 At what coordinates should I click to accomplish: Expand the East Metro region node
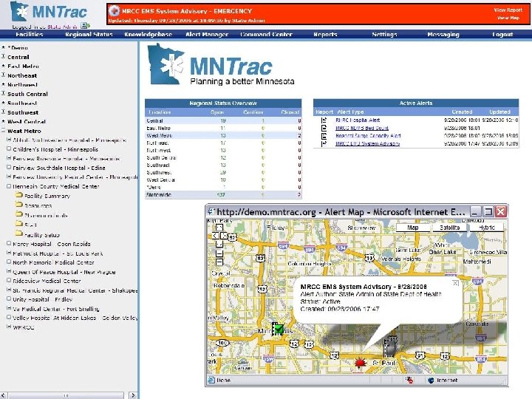click(x=4, y=66)
